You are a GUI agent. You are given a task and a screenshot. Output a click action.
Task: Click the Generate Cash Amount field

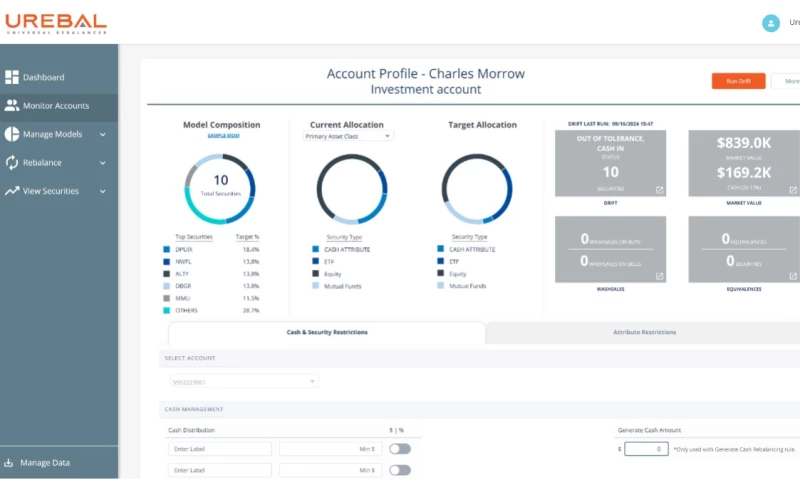tap(646, 450)
